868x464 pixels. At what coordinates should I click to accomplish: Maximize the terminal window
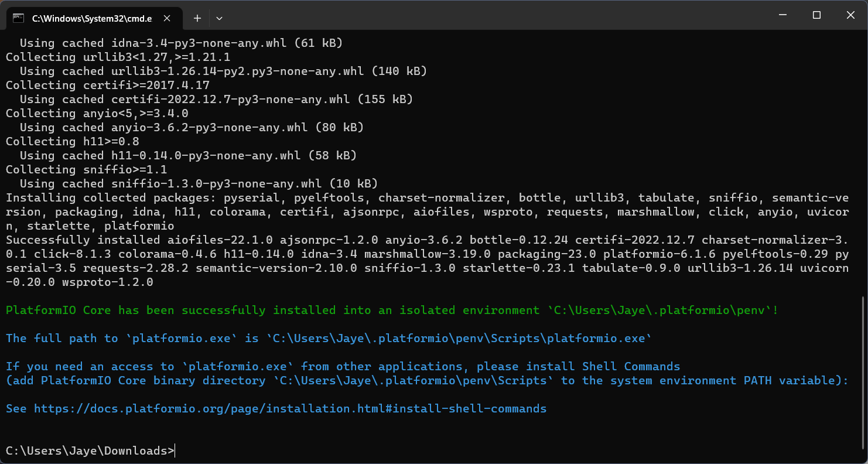[816, 15]
